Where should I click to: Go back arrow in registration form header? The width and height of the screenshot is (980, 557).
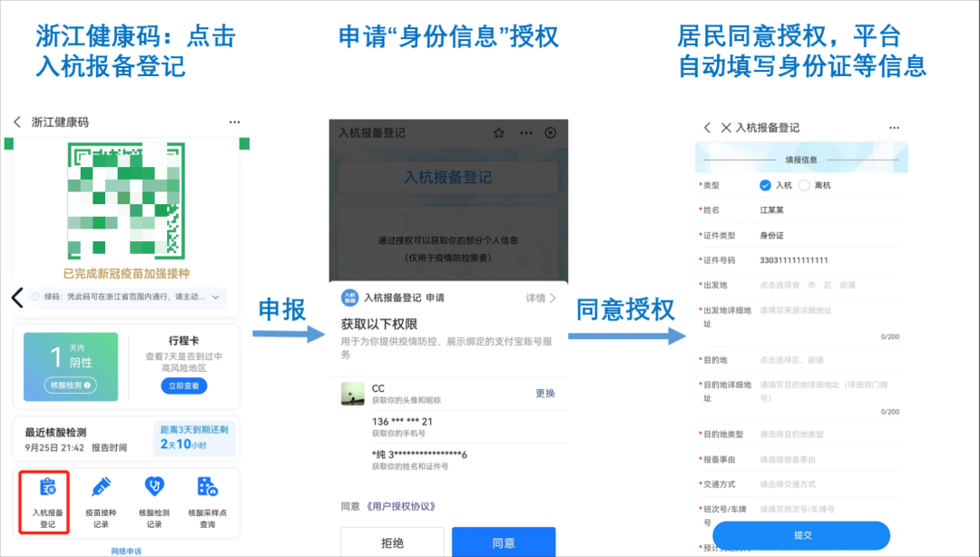(707, 128)
